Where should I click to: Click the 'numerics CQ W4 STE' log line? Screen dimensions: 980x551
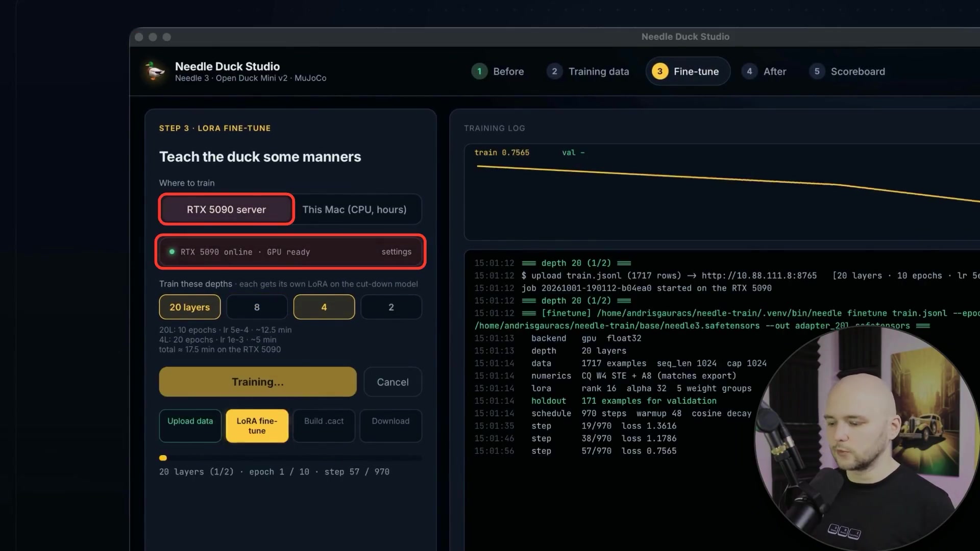point(605,376)
